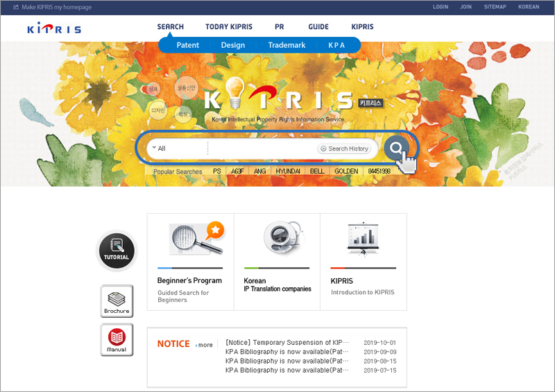Open the PR menu
Viewport: 555px width, 392px height.
pos(280,26)
